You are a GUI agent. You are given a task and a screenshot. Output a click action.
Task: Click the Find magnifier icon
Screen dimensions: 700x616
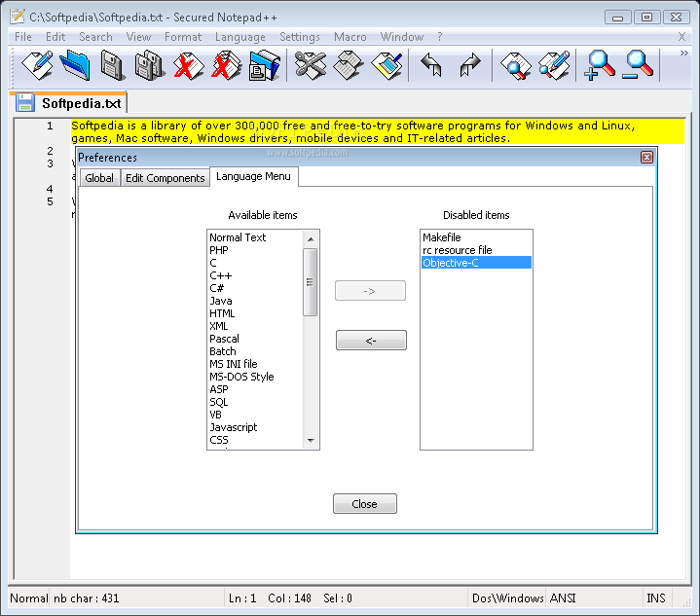516,65
